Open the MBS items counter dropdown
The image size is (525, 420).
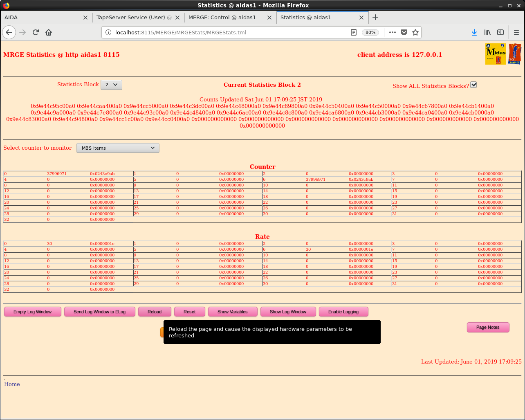[118, 148]
